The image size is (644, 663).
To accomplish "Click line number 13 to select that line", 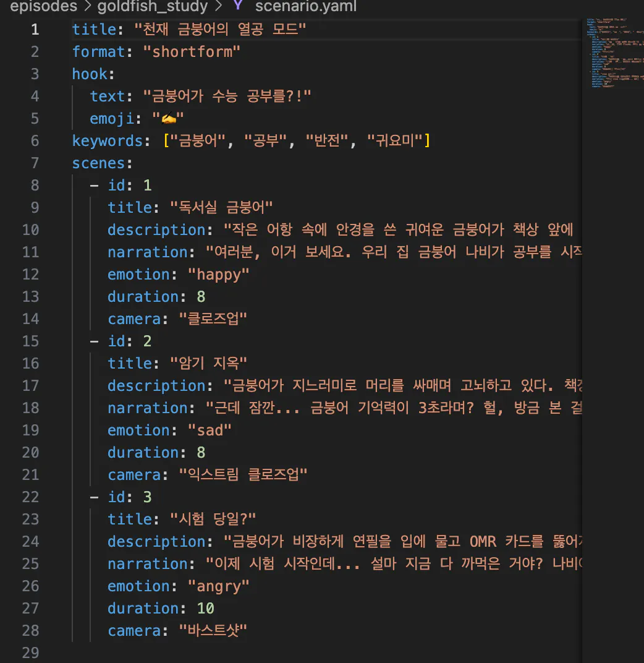I will [x=30, y=296].
